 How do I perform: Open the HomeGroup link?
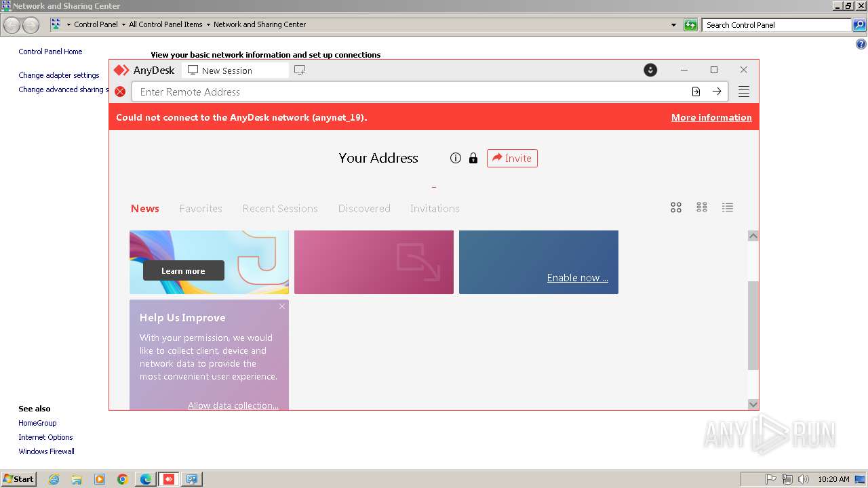coord(37,423)
